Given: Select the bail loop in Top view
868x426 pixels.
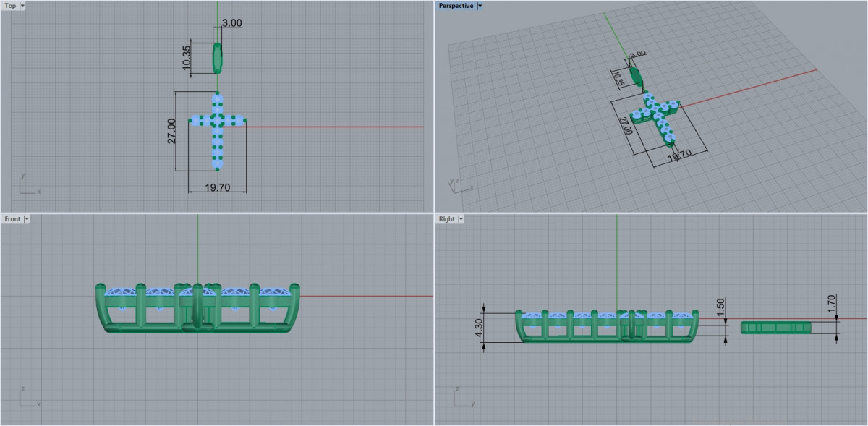Looking at the screenshot, I should pos(217,58).
